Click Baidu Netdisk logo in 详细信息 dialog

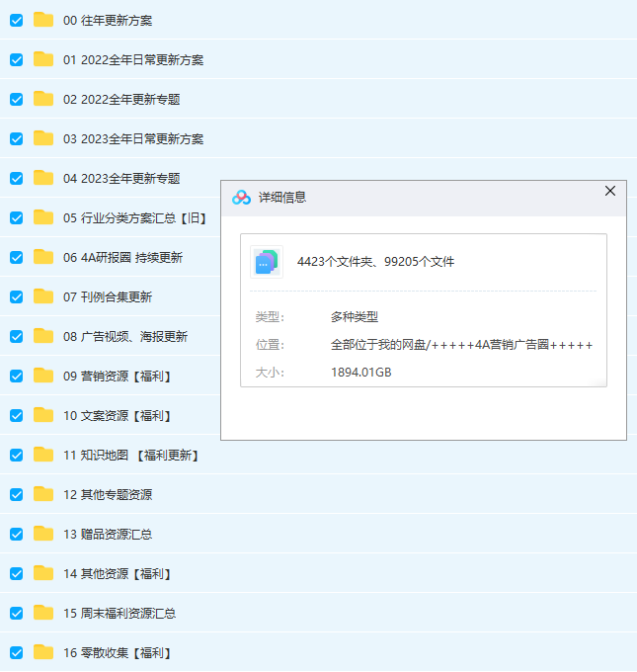click(241, 198)
